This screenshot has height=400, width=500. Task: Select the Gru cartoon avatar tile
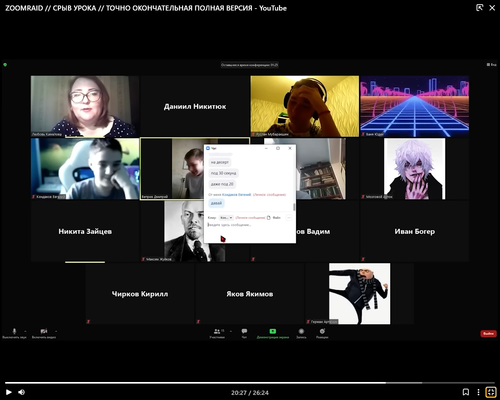coord(359,294)
